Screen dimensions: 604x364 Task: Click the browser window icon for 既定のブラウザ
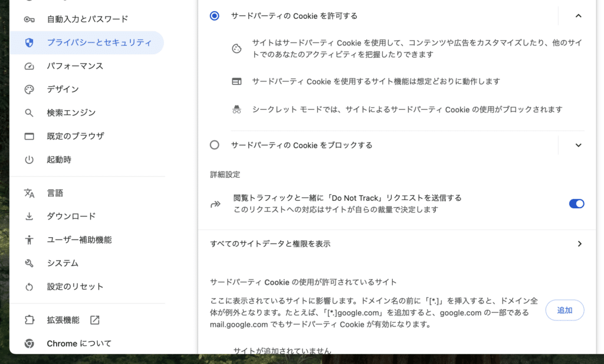pyautogui.click(x=29, y=136)
